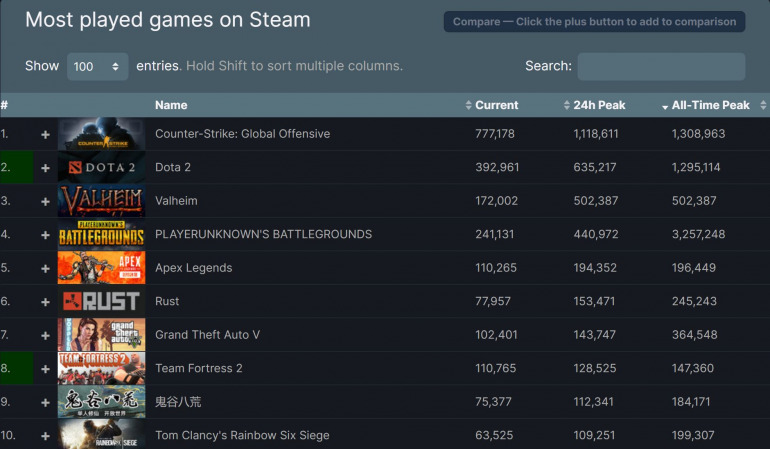The width and height of the screenshot is (770, 449).
Task: Add Team Fortress 2 to comparison
Action: [x=45, y=369]
